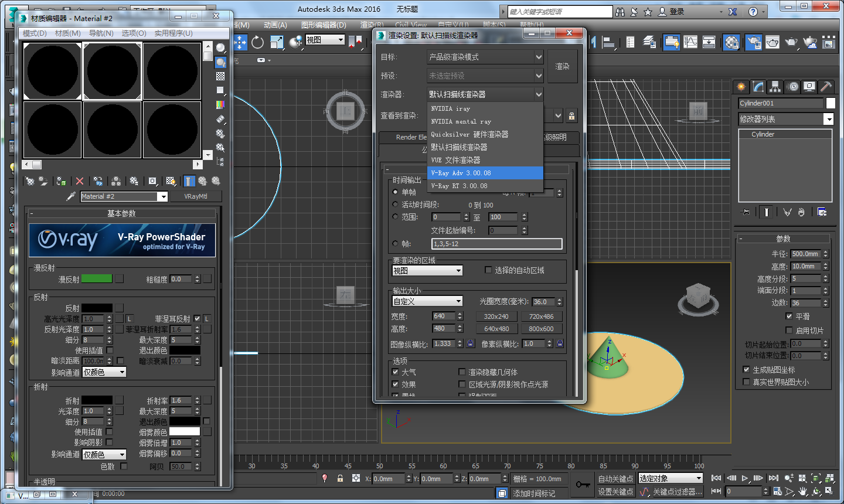844x504 pixels.
Task: Click the red X Reset Material icon
Action: [x=80, y=181]
